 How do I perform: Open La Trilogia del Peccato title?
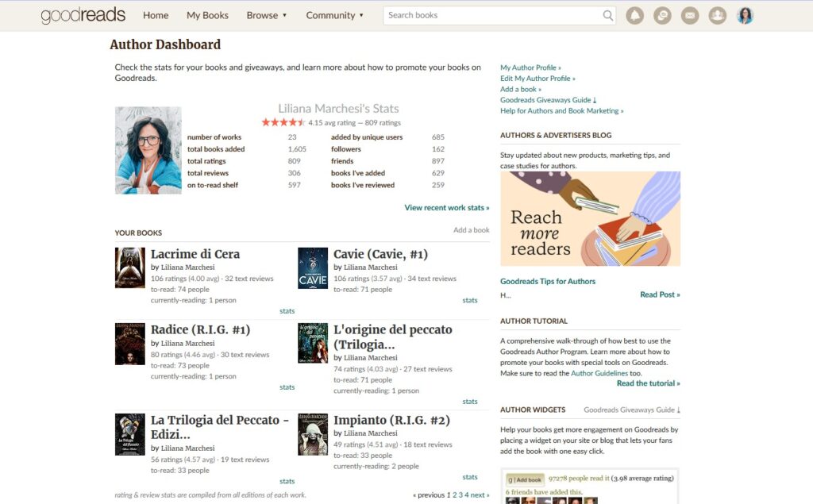(220, 427)
